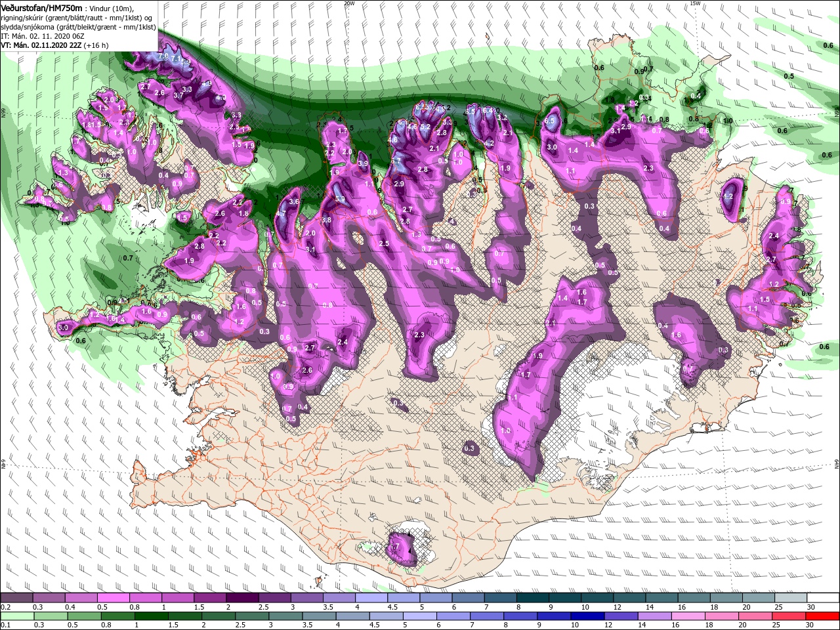
Task: Pick the rain scale swatch for 0.5–0.8
Action: [x=83, y=617]
